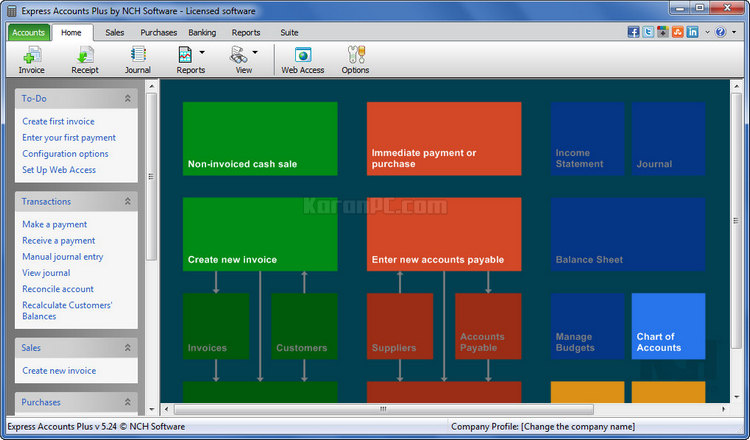The height and width of the screenshot is (440, 750).
Task: Open the Journal toolbar icon
Action: [x=138, y=60]
